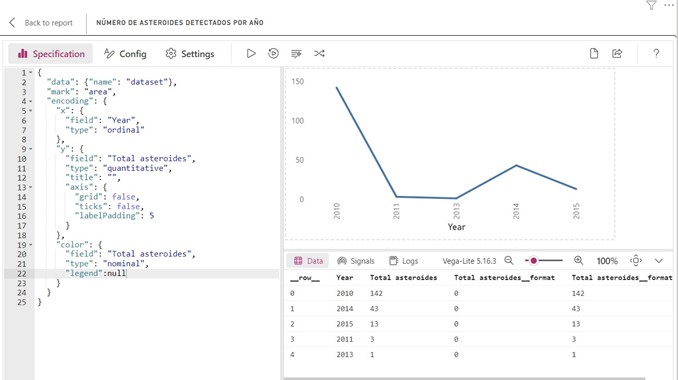
Task: Open the more options ellipsis at top
Action: tap(668, 4)
